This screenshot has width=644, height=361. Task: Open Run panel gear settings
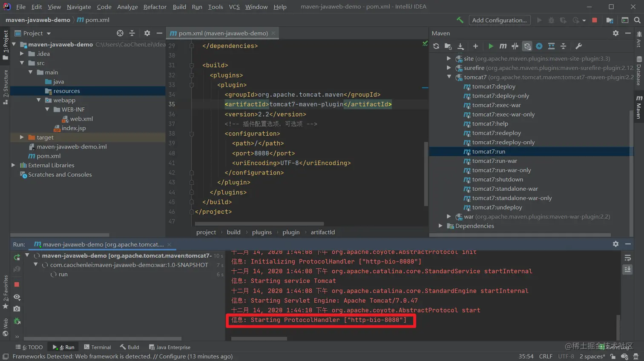(615, 244)
